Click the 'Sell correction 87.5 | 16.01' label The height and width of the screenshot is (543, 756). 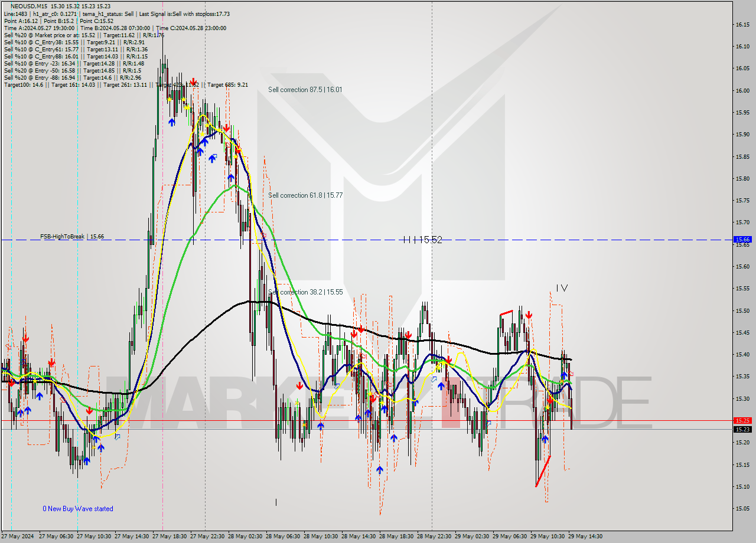click(x=305, y=90)
